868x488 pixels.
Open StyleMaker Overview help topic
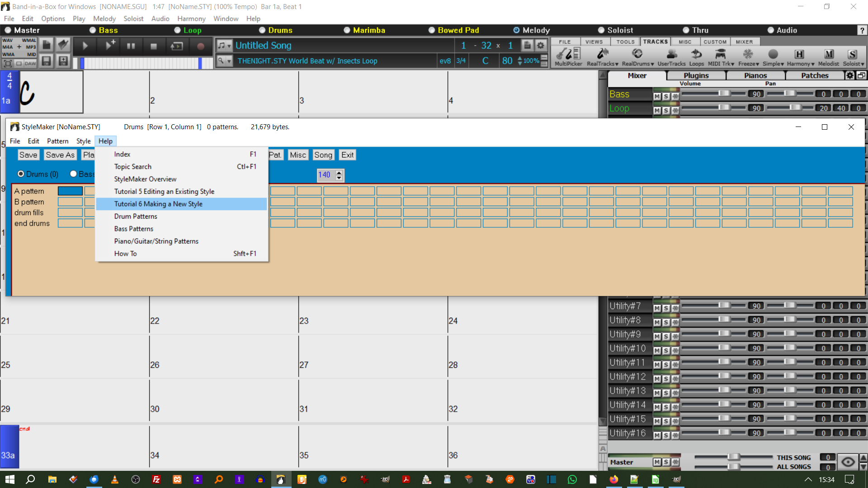pos(181,179)
